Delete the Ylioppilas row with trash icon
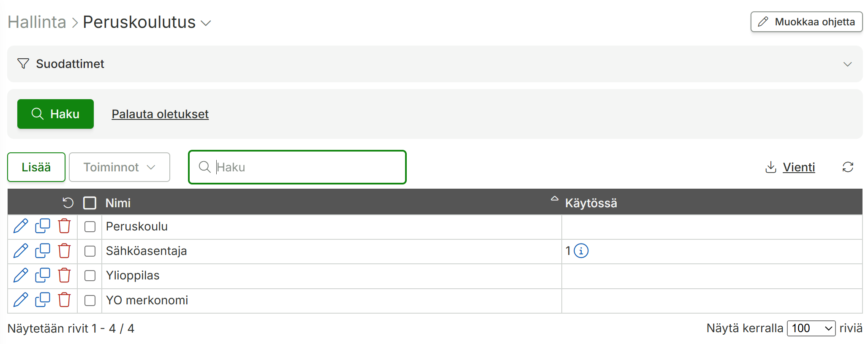Image resolution: width=868 pixels, height=344 pixels. click(x=64, y=275)
